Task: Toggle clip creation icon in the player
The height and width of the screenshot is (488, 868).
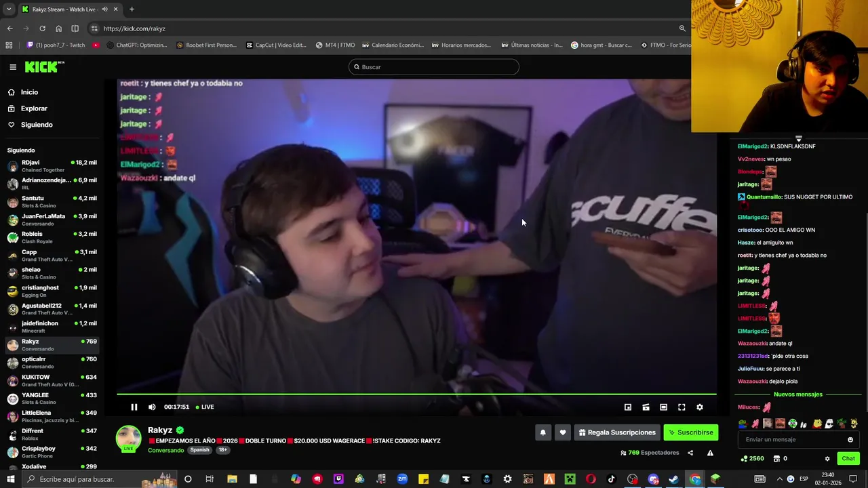Action: (x=646, y=407)
